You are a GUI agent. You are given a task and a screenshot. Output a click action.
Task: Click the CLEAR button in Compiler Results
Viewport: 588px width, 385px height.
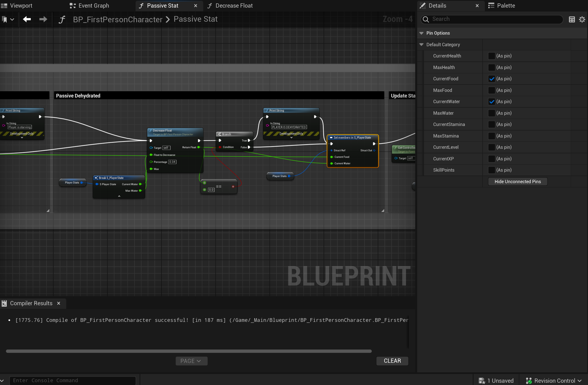(392, 361)
